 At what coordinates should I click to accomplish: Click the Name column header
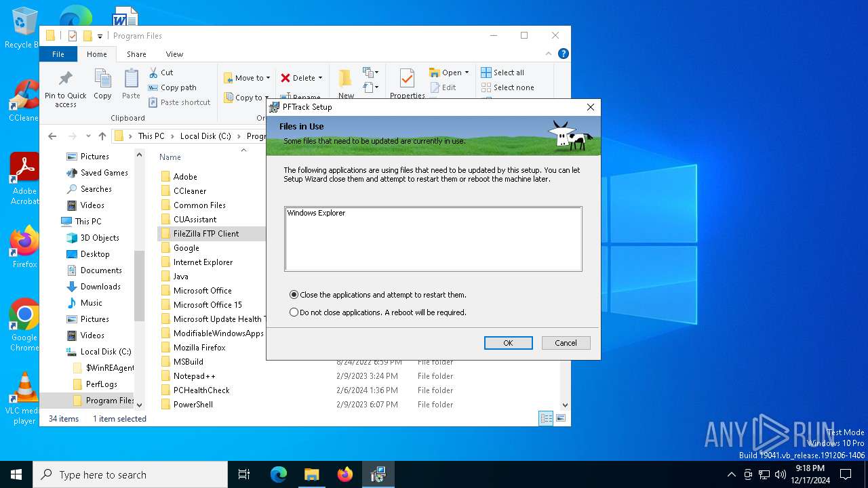point(170,157)
